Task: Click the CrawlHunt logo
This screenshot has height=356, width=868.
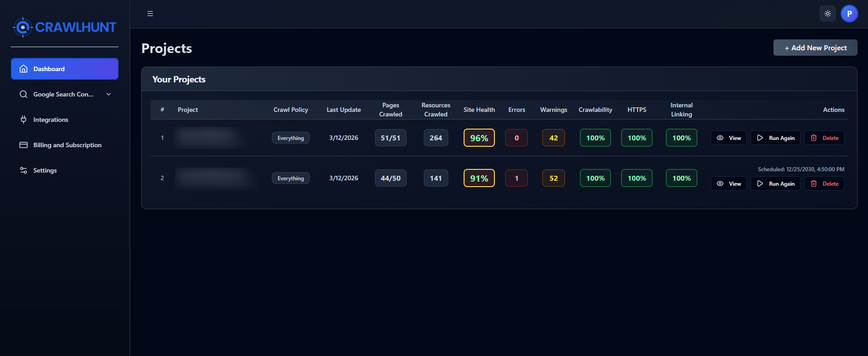Action: (64, 27)
